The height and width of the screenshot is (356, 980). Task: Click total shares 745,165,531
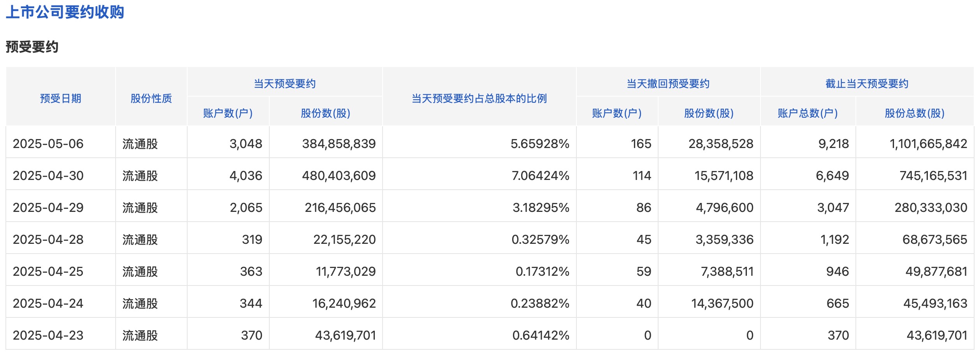[934, 176]
